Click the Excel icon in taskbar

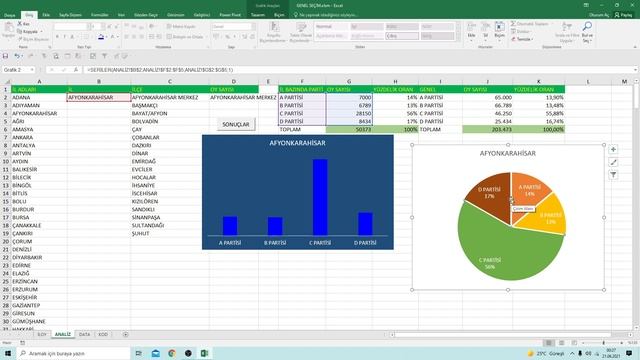point(204,353)
